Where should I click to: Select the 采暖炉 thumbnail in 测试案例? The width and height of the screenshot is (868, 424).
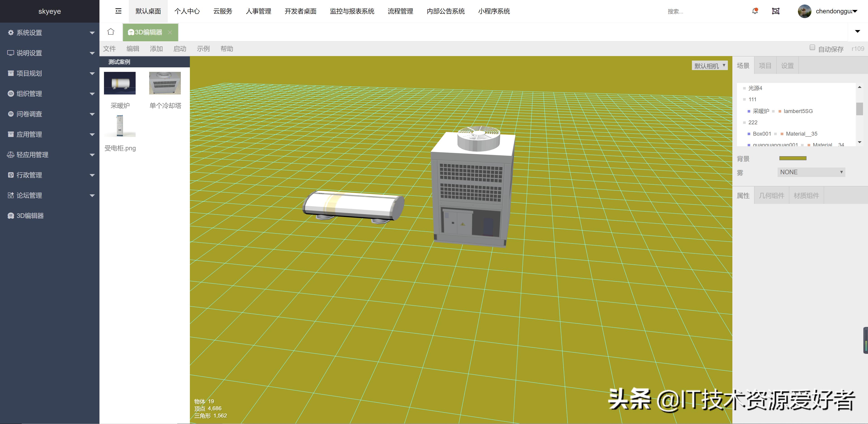pyautogui.click(x=120, y=83)
